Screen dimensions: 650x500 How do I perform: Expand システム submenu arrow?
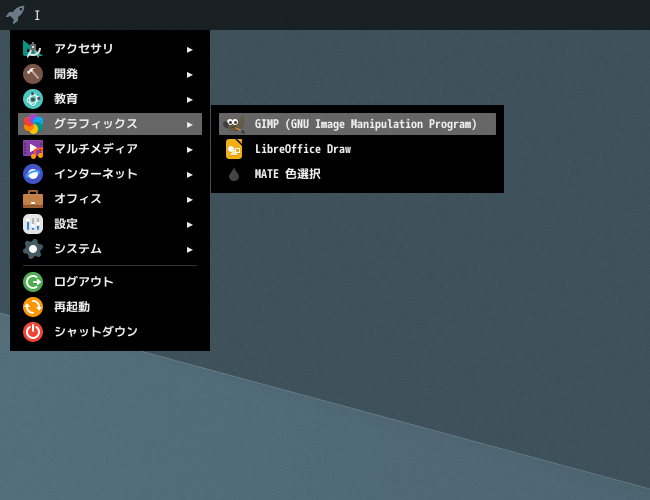189,250
